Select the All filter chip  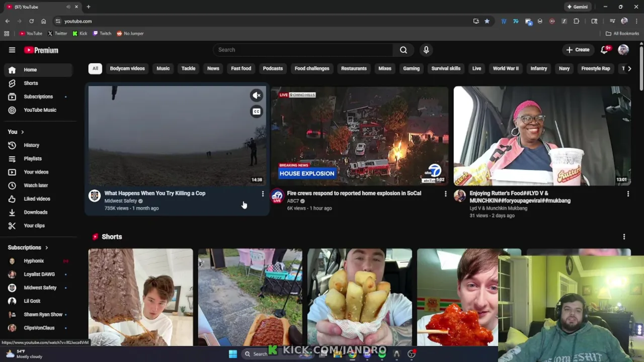click(95, 68)
